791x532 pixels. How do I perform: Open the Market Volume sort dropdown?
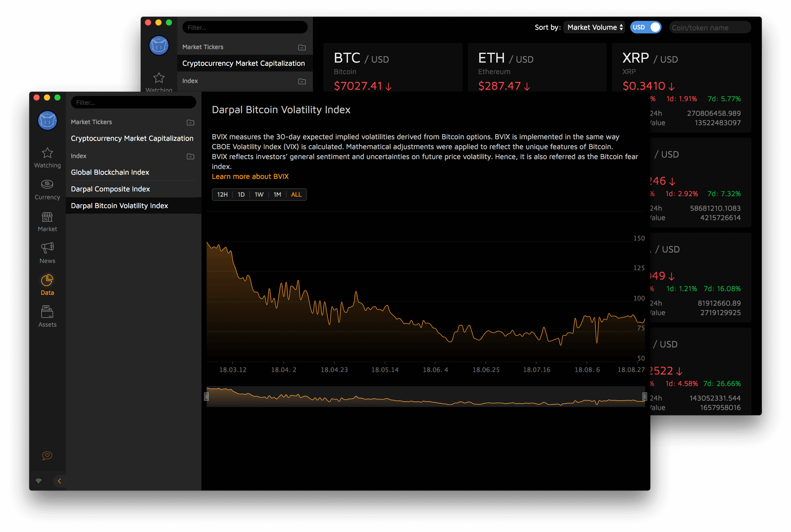(x=594, y=28)
